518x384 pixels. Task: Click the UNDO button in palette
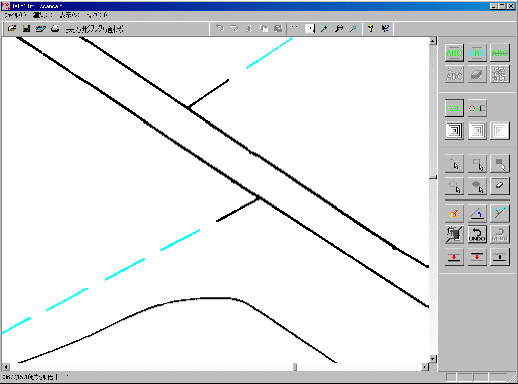click(x=477, y=234)
